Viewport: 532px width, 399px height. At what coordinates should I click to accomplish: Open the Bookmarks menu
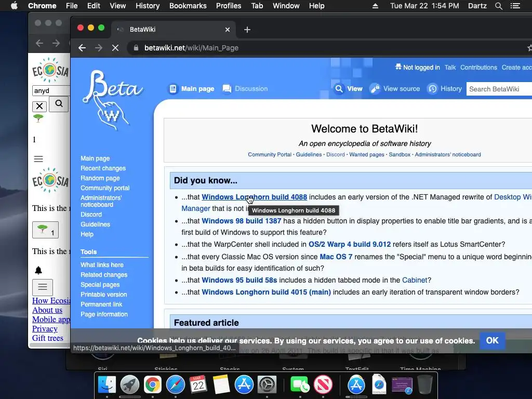(x=188, y=6)
